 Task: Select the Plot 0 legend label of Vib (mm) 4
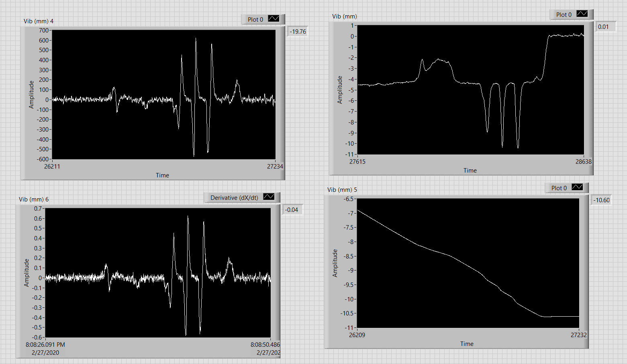(255, 19)
